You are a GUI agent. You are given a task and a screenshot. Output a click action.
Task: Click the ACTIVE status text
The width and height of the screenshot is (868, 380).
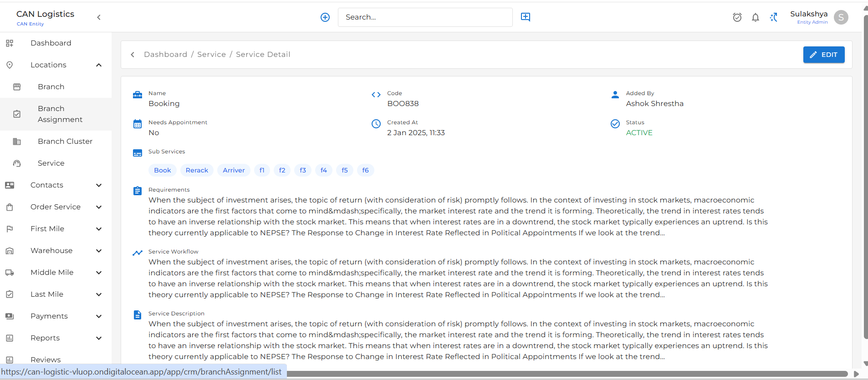pyautogui.click(x=639, y=133)
